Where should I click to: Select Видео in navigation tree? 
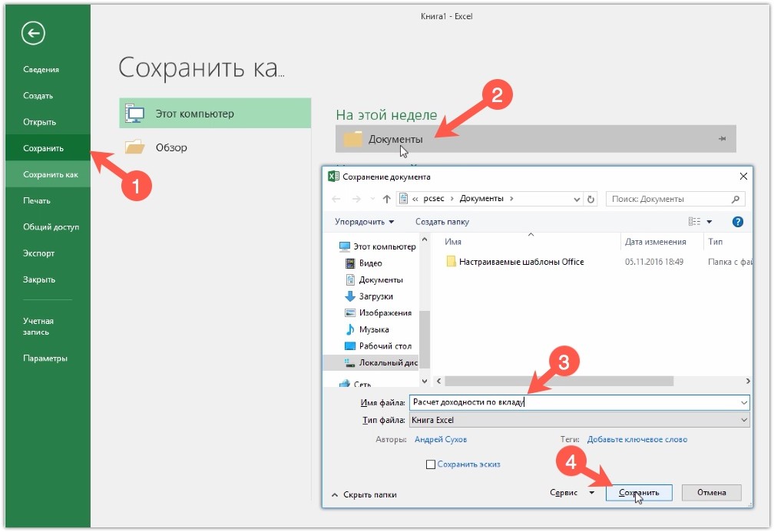point(364,263)
